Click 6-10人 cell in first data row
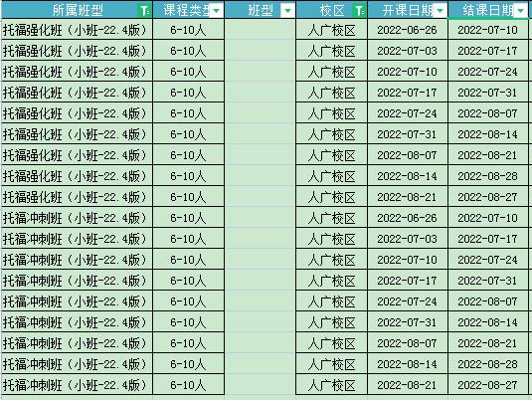 tap(188, 30)
